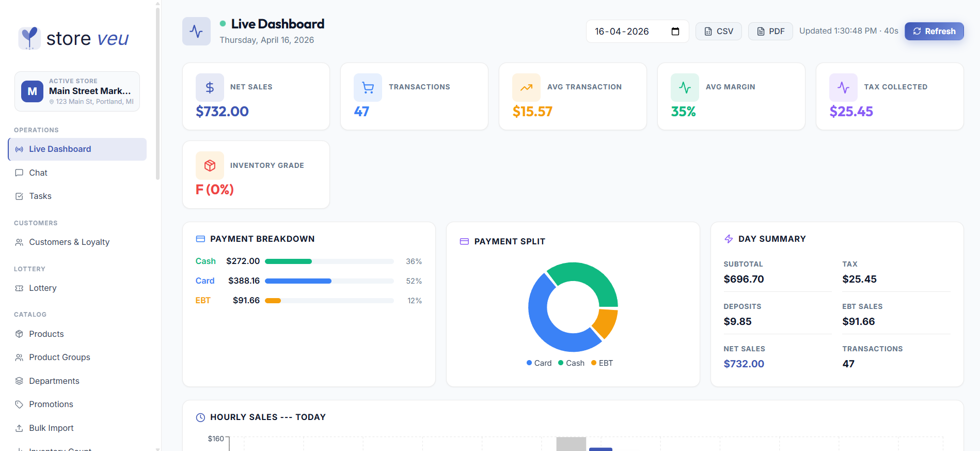Click the Avg Margin green pulse icon
Viewport: 980px width, 451px height.
(685, 87)
